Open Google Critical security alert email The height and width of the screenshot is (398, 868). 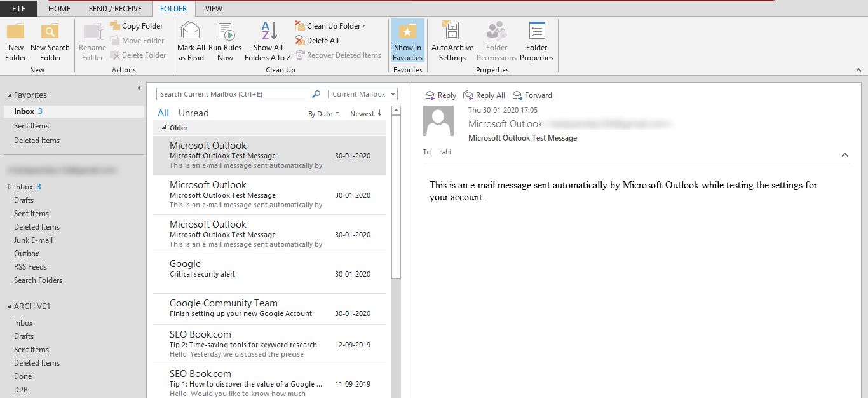tap(269, 274)
